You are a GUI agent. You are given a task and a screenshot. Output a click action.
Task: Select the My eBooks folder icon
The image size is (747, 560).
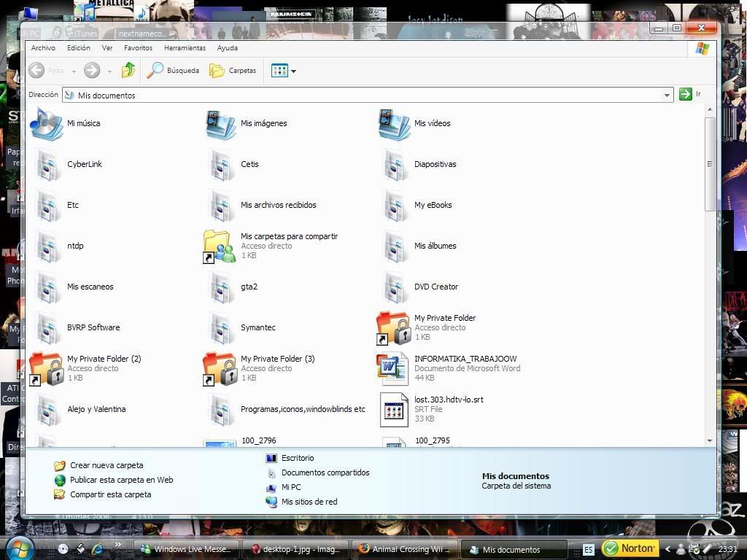pyautogui.click(x=395, y=206)
